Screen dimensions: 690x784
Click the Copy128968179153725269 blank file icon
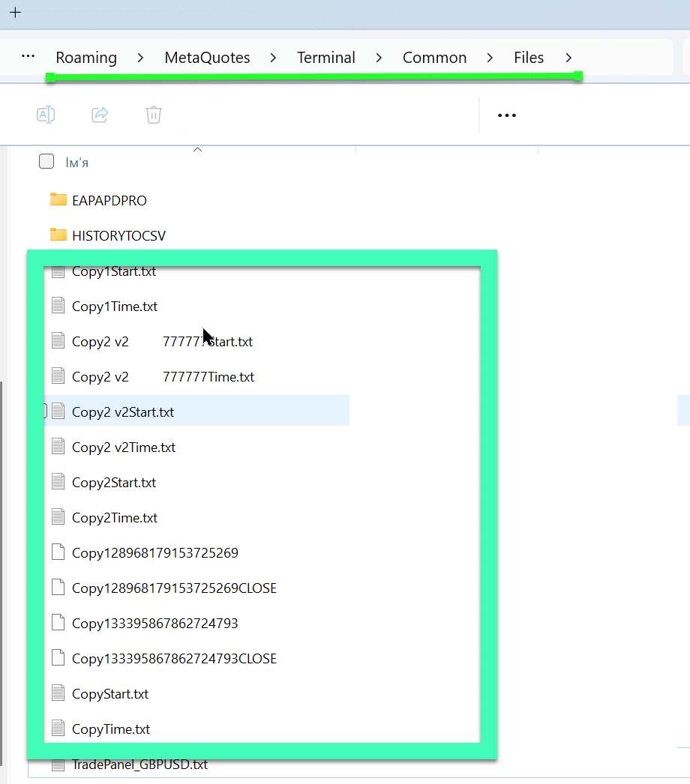point(58,552)
